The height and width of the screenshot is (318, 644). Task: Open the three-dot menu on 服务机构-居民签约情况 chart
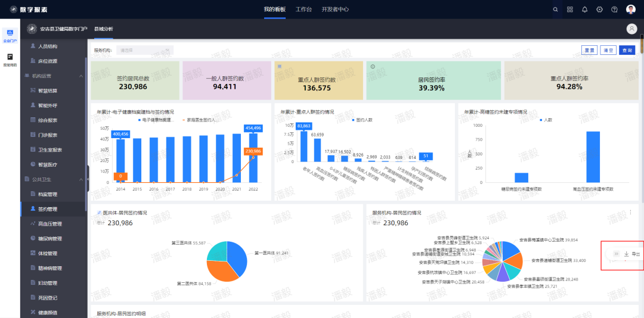coord(630,213)
